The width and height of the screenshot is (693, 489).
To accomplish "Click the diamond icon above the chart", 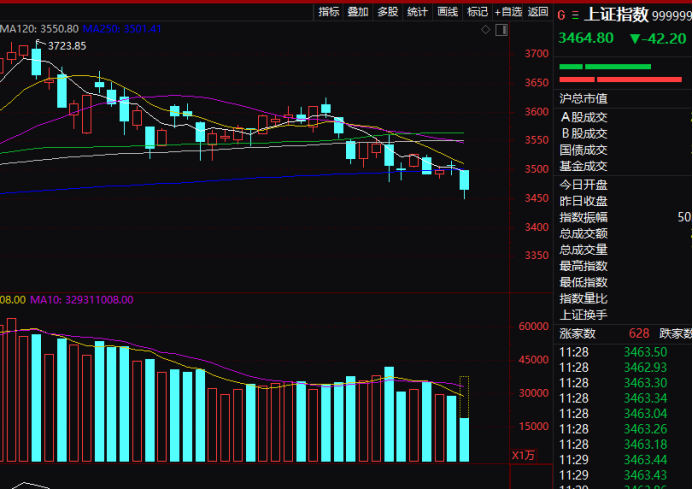I will pos(484,31).
